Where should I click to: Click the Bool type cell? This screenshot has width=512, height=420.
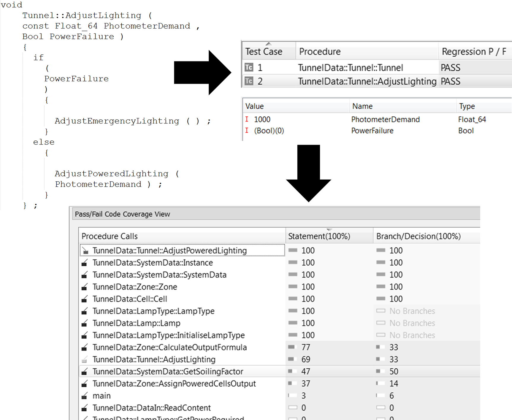466,131
